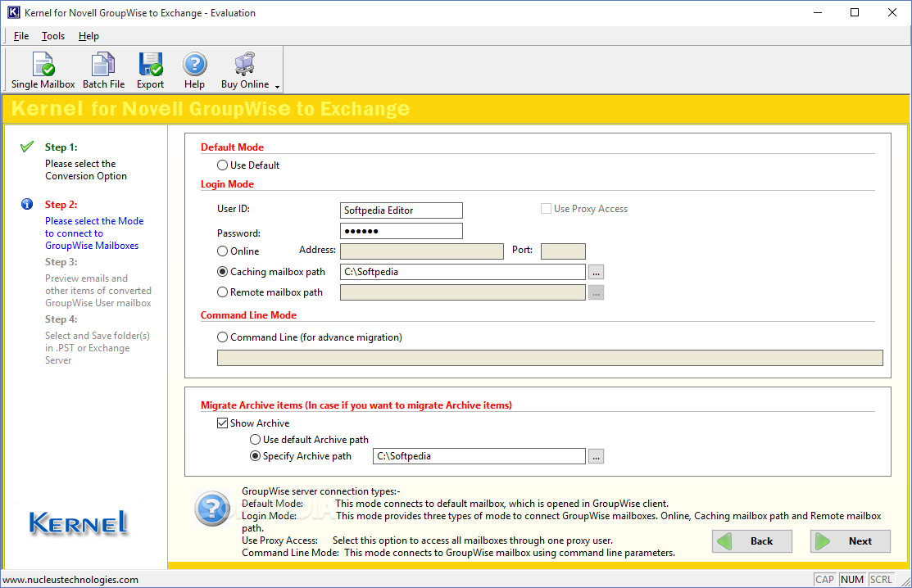Open the Batch File toolbar icon
912x588 pixels.
pos(103,64)
